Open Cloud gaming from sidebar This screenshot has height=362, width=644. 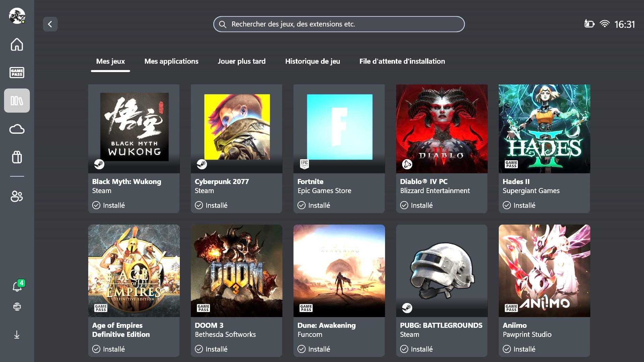click(17, 129)
